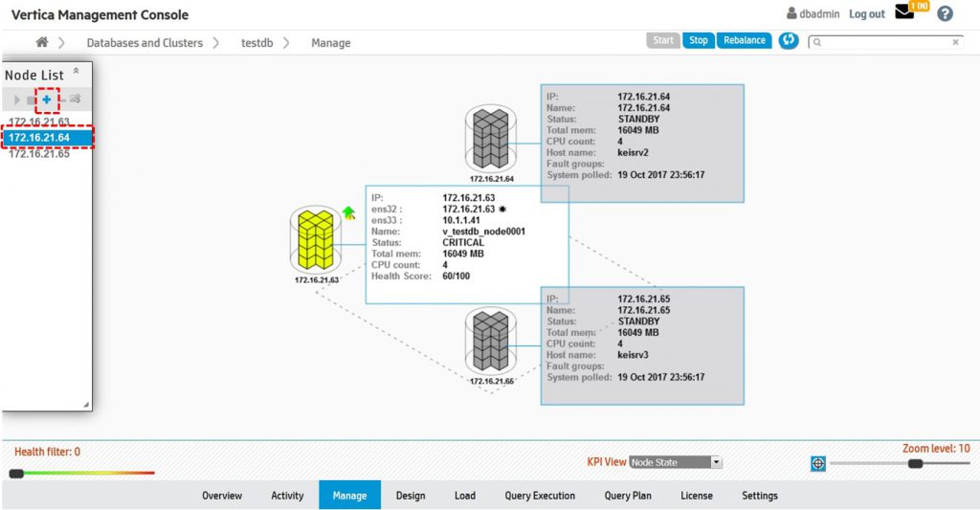Click the Zoom level slider handle
This screenshot has height=510, width=980.
click(915, 463)
